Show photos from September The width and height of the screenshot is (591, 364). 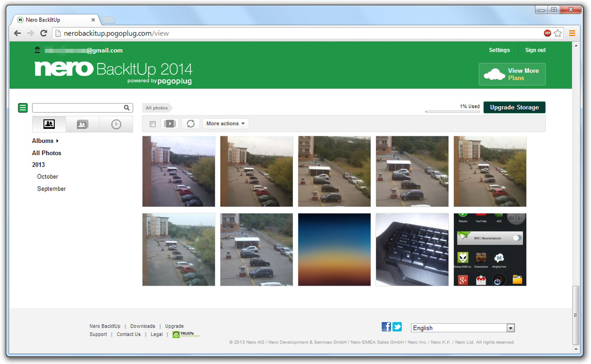[51, 189]
